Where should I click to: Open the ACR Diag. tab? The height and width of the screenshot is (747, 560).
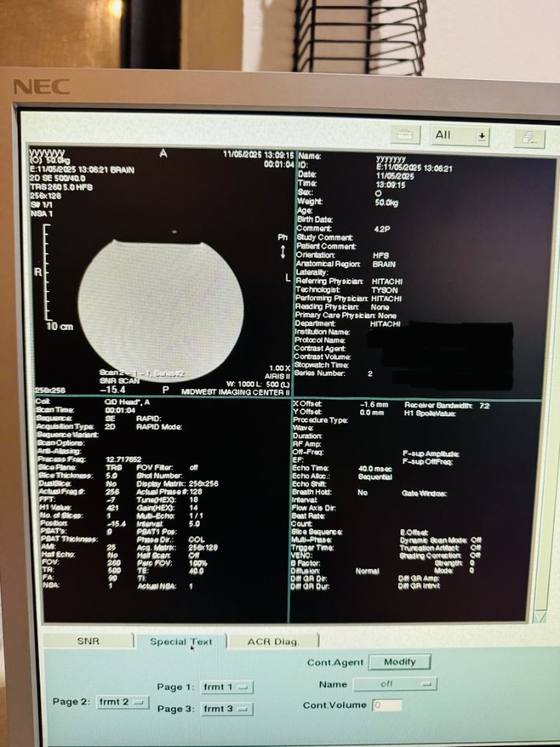click(x=272, y=641)
